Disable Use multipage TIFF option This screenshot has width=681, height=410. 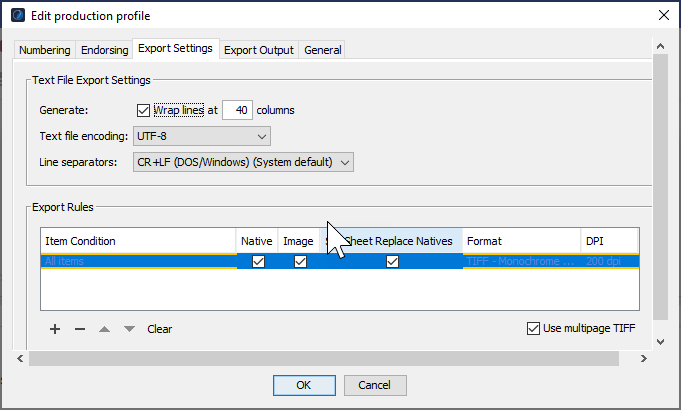pos(533,329)
